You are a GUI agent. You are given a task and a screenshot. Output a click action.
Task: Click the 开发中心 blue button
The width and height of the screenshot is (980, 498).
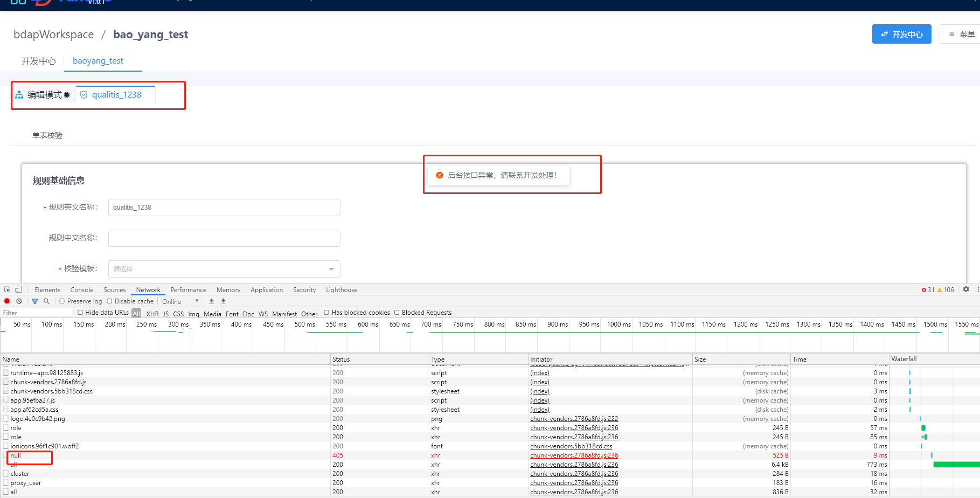point(901,34)
